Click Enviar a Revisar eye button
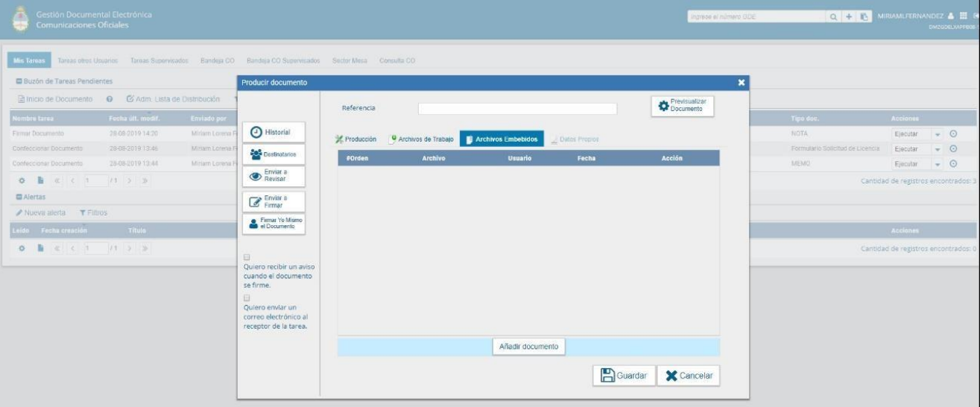Image resolution: width=980 pixels, height=407 pixels. 274,175
